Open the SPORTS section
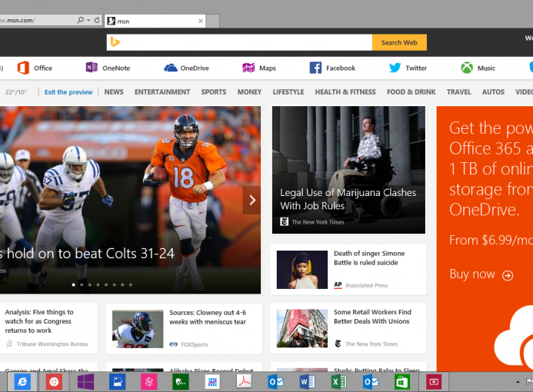533x392 pixels. click(214, 92)
